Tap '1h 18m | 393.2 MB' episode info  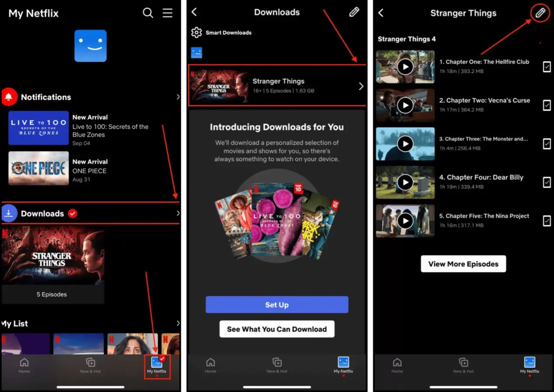(462, 71)
